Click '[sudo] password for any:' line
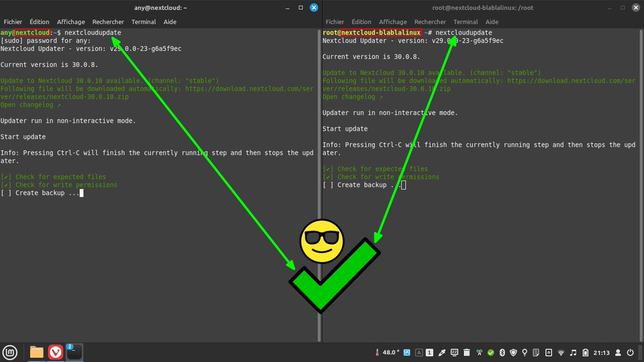 point(46,40)
